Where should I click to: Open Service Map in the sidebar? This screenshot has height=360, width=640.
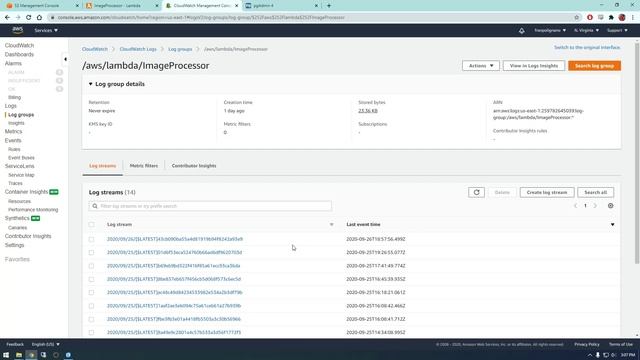21,175
